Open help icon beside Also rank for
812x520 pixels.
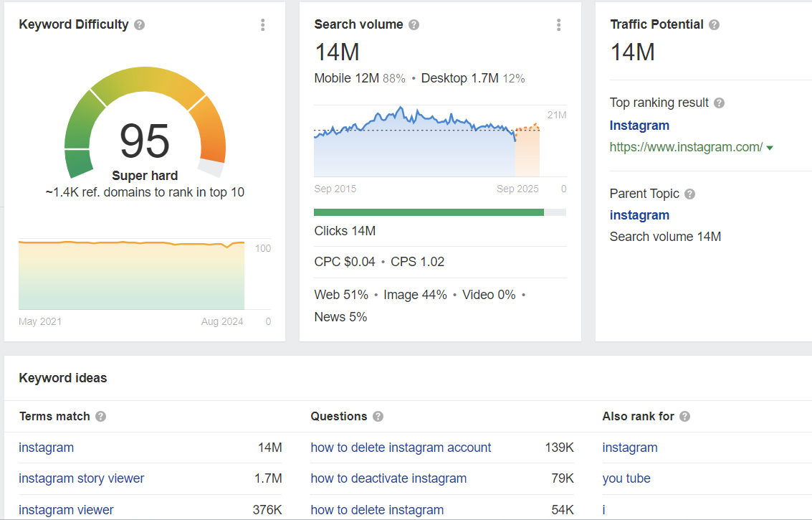click(x=684, y=416)
